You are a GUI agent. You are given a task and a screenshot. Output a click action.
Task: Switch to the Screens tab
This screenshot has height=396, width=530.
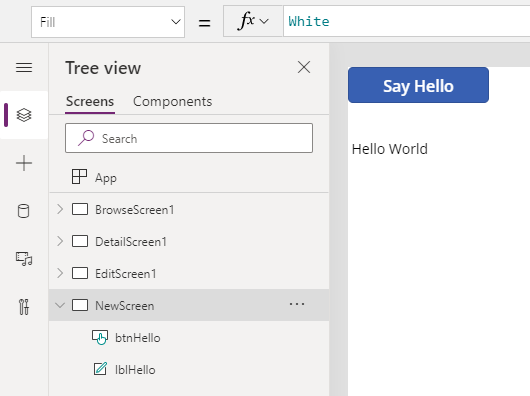(90, 101)
